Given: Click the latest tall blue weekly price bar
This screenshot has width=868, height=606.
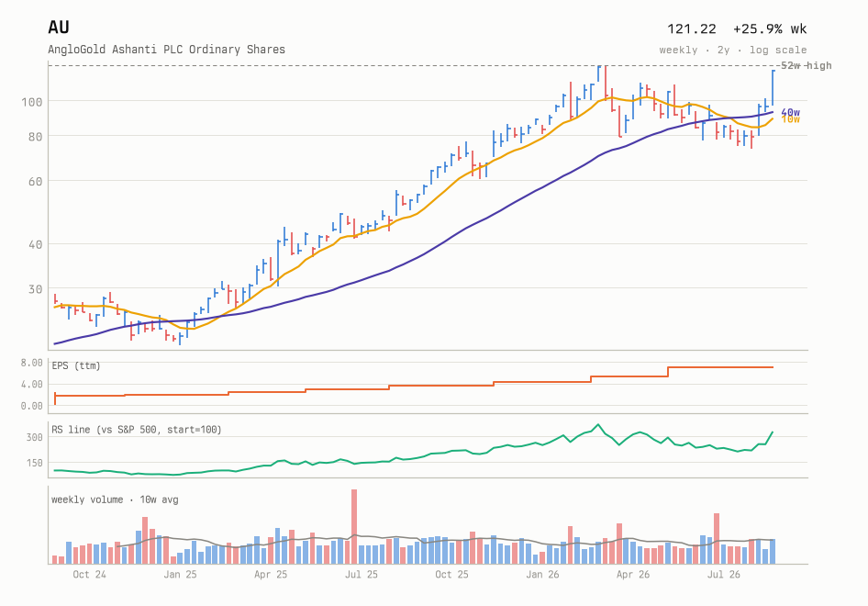Looking at the screenshot, I should [773, 87].
